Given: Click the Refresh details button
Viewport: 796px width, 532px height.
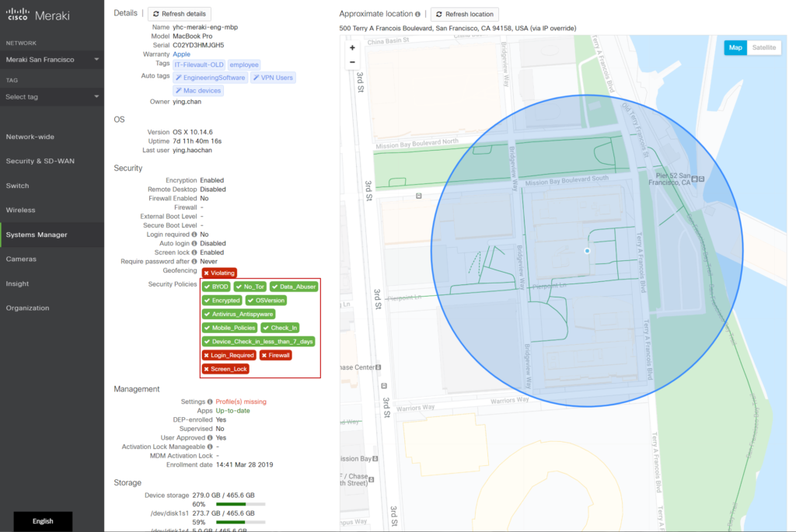Looking at the screenshot, I should coord(180,14).
